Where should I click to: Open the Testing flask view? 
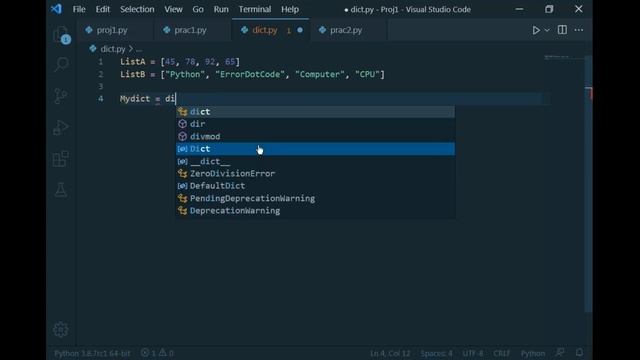tap(61, 190)
